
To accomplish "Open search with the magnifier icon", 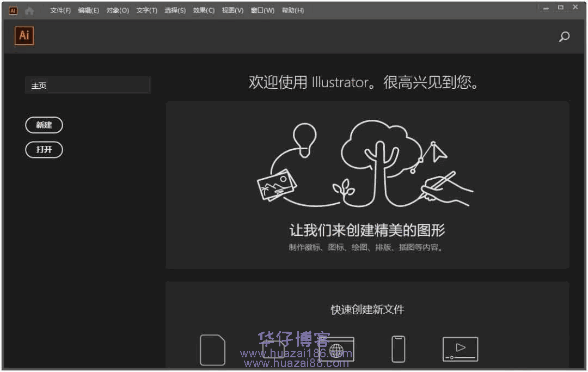I will pos(564,36).
